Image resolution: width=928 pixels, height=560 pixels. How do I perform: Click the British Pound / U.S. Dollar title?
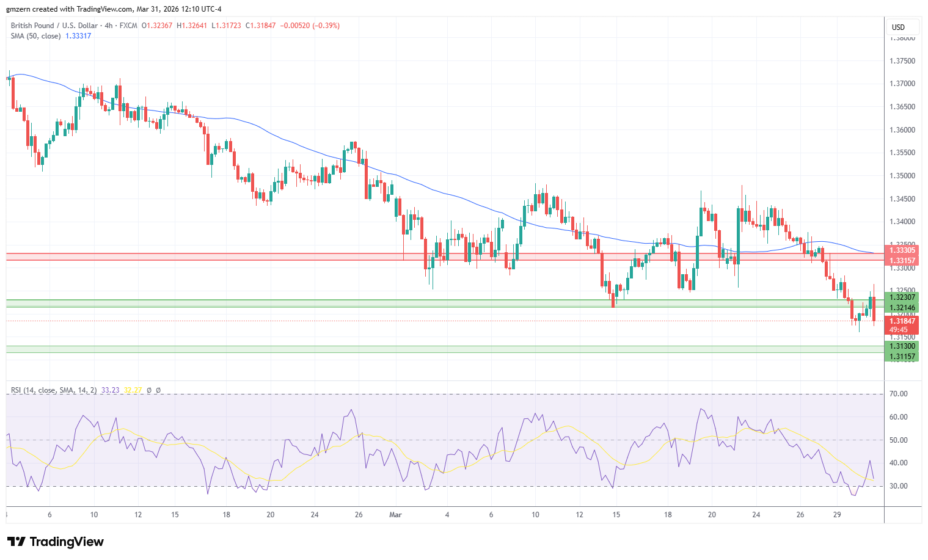54,26
